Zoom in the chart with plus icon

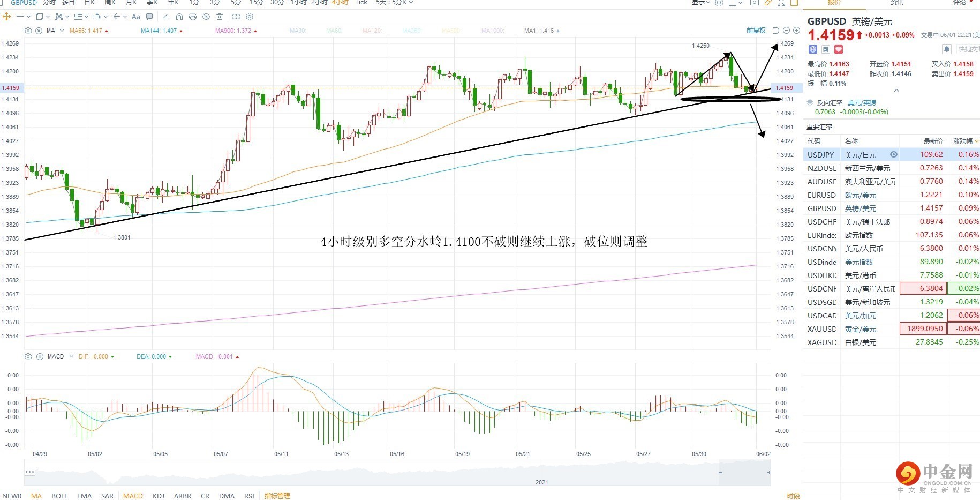coord(796,31)
